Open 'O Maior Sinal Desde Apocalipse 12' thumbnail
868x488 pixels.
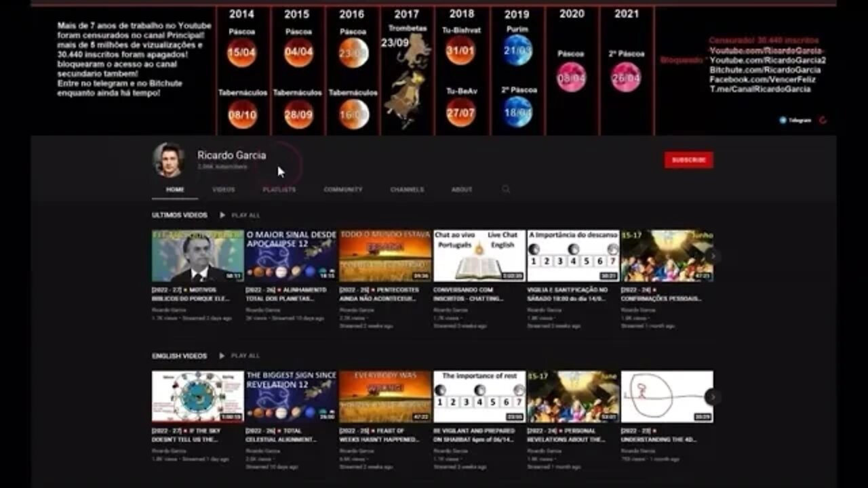[291, 256]
